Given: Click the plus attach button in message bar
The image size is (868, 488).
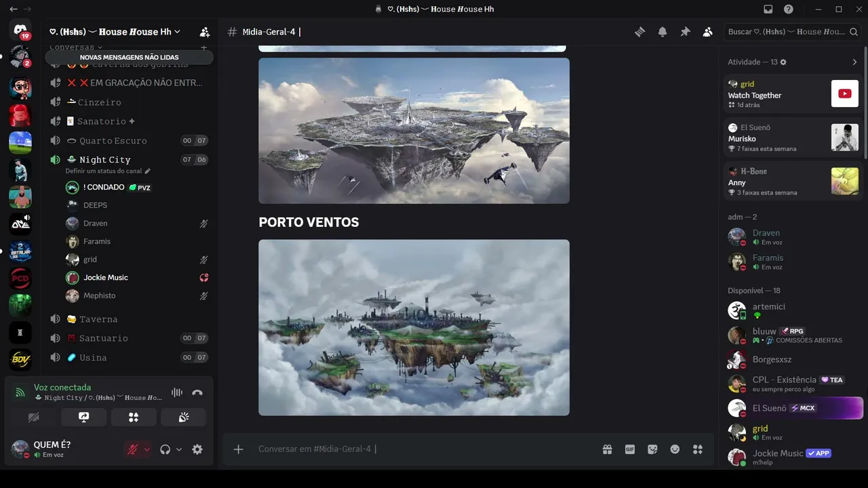Looking at the screenshot, I should [x=239, y=449].
